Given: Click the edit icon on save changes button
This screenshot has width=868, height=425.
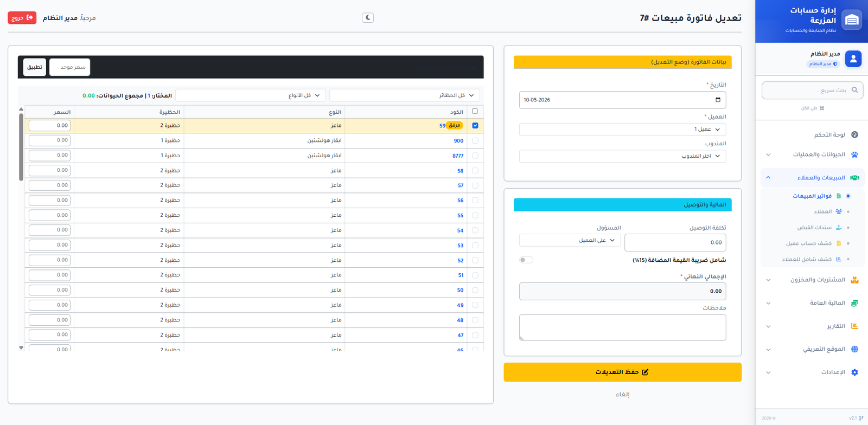Looking at the screenshot, I should tap(645, 372).
